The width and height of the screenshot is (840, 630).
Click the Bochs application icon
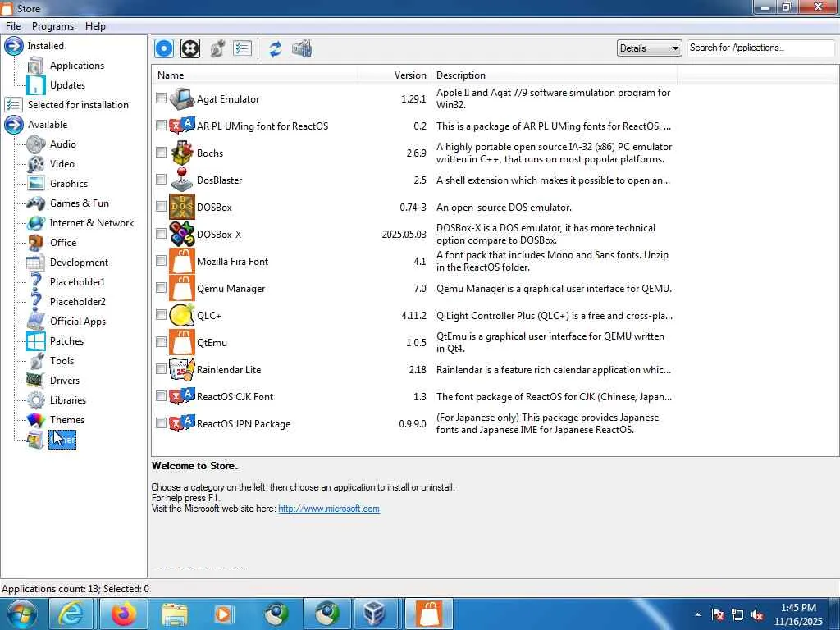coord(181,153)
